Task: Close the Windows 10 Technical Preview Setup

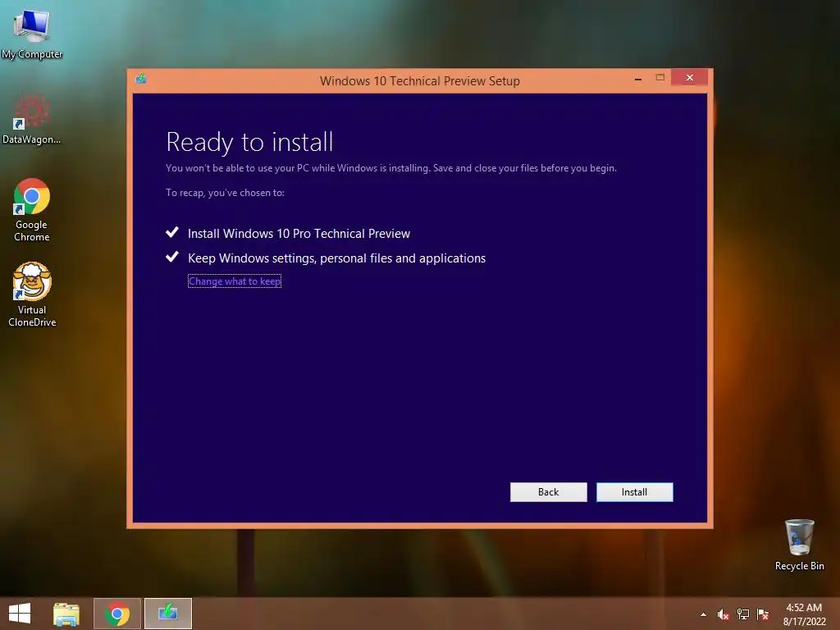Action: (689, 78)
